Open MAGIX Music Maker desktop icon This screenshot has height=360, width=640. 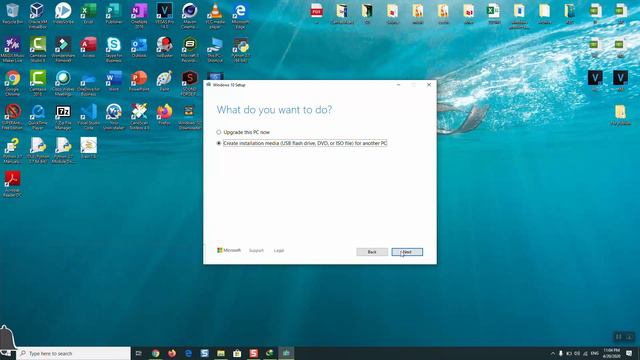point(12,49)
